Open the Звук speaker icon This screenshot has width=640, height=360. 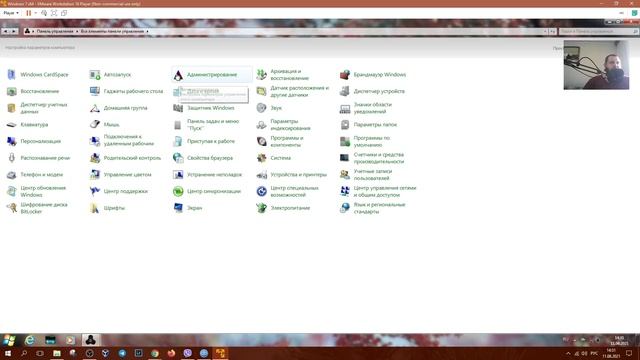point(261,108)
